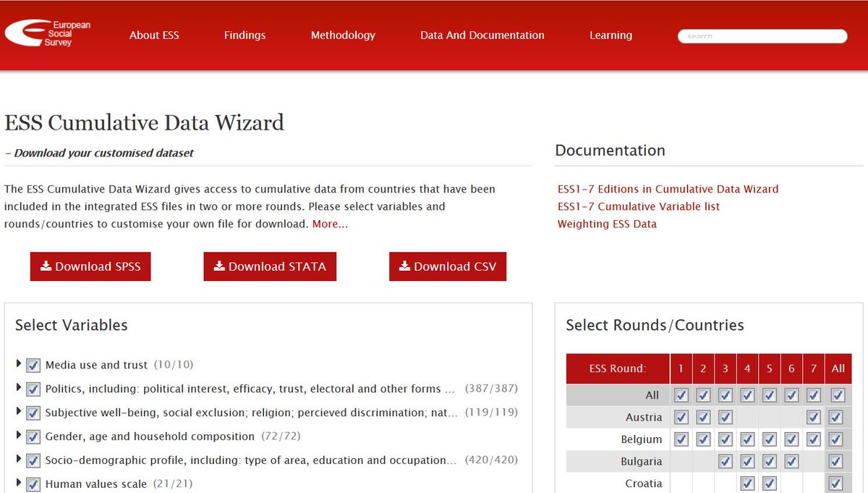Image resolution: width=868 pixels, height=493 pixels.
Task: Open the Methodology menu
Action: coord(343,35)
